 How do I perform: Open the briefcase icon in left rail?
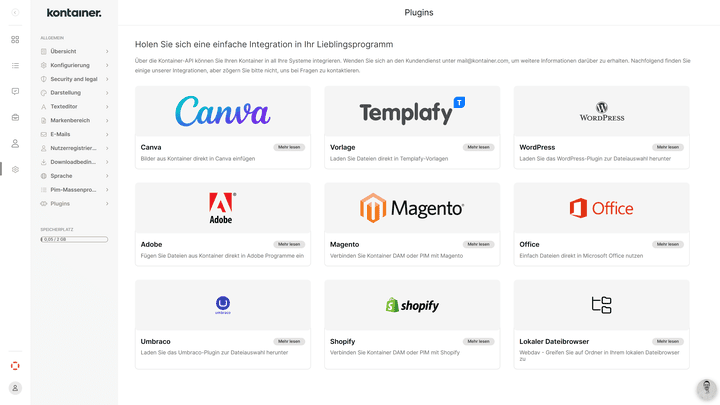[x=15, y=117]
